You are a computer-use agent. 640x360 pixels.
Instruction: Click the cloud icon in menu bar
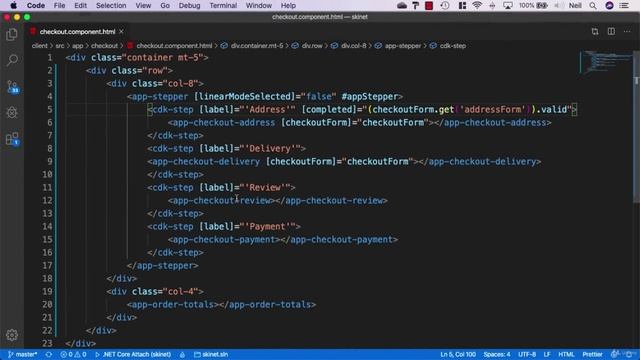point(402,5)
